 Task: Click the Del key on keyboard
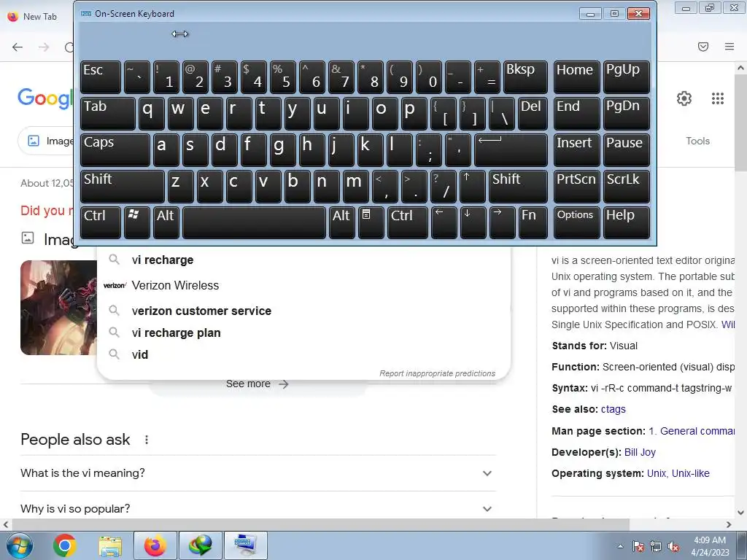(x=533, y=113)
